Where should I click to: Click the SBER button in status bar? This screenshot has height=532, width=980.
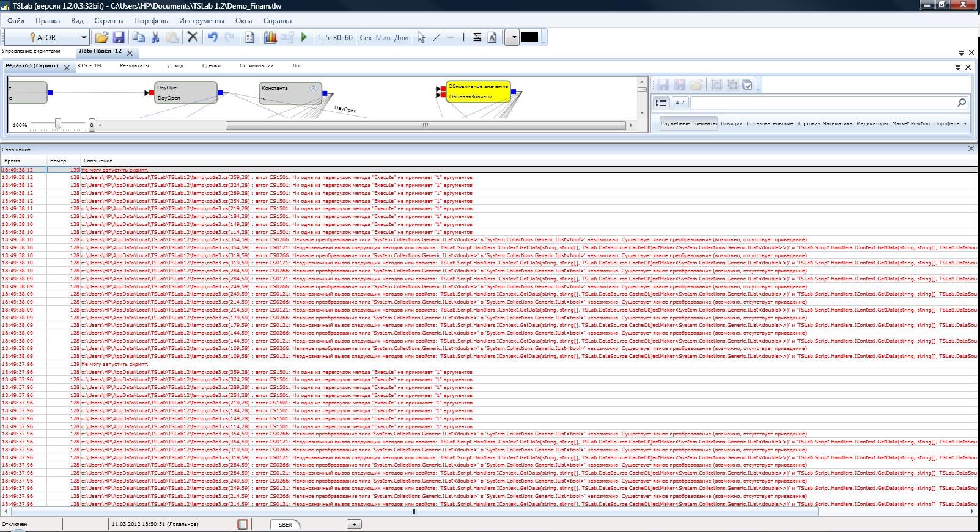tap(286, 524)
